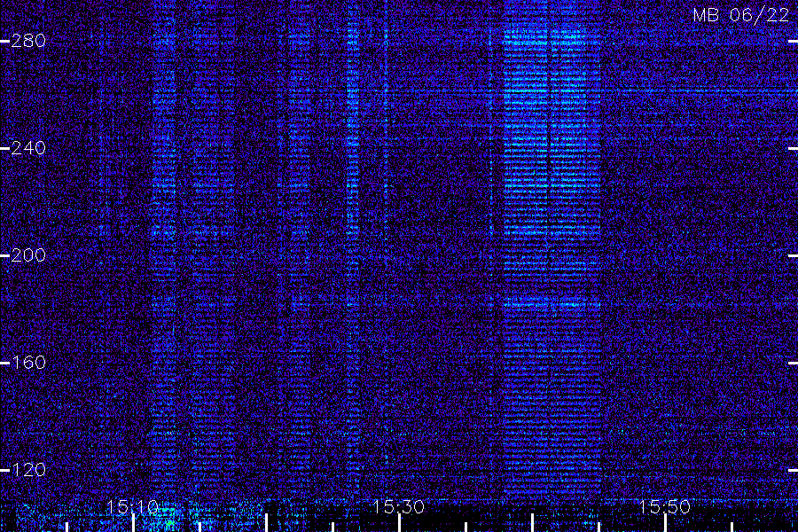Click the tick mark below 15:50
798x532 pixels.
tap(665, 523)
